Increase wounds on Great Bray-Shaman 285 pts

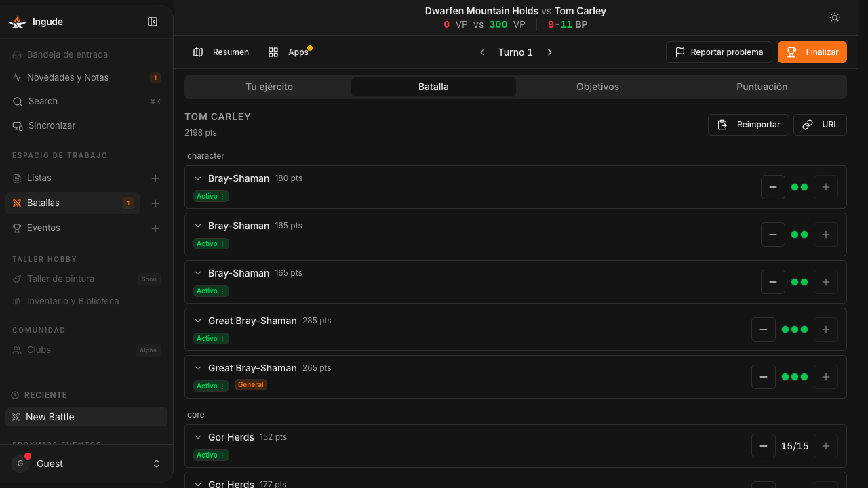coord(826,329)
